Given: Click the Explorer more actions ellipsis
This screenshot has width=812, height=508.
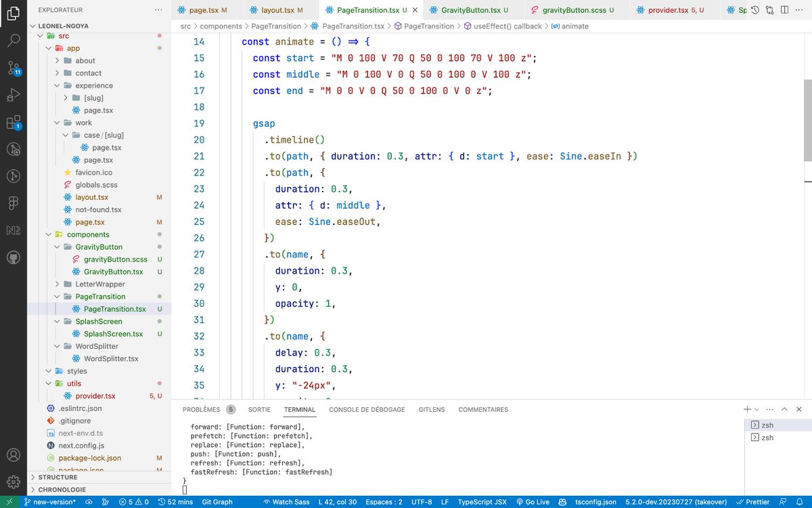Looking at the screenshot, I should (158, 10).
